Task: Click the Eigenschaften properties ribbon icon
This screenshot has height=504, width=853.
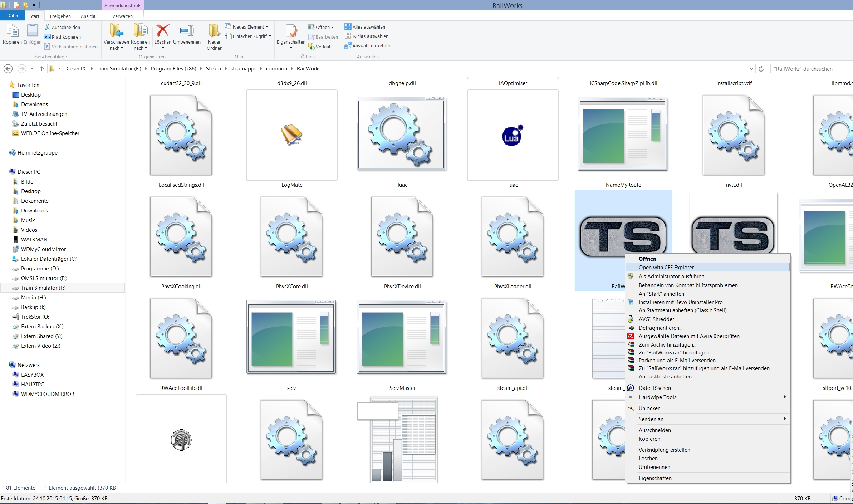Action: click(x=291, y=31)
